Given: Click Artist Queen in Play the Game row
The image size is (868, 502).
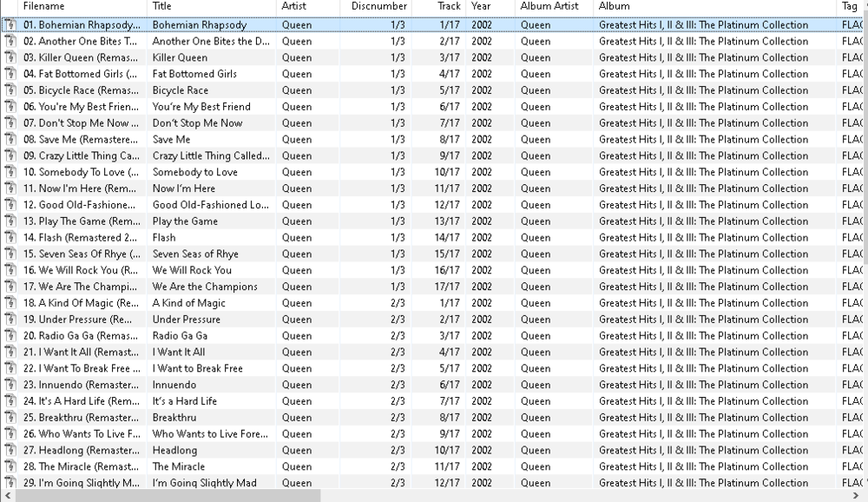Looking at the screenshot, I should click(x=297, y=221).
